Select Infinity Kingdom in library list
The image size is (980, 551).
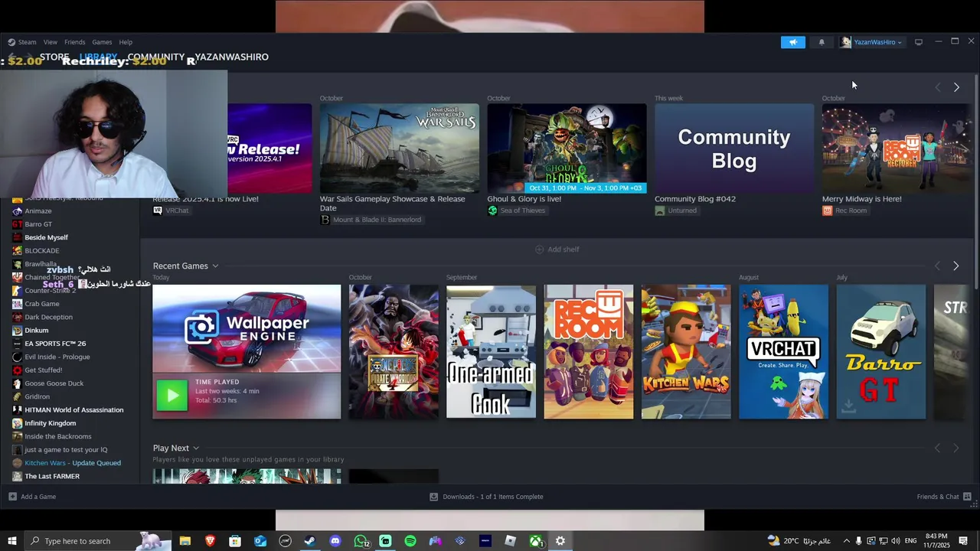[51, 423]
